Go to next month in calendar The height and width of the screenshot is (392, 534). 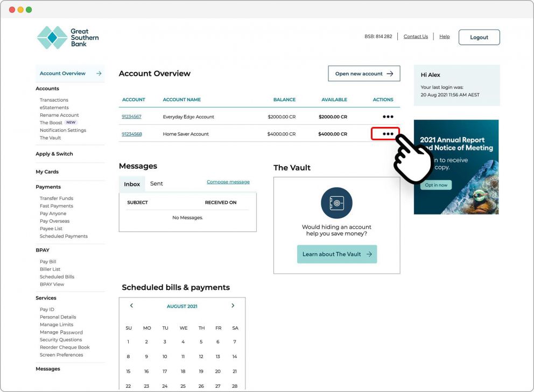[233, 305]
